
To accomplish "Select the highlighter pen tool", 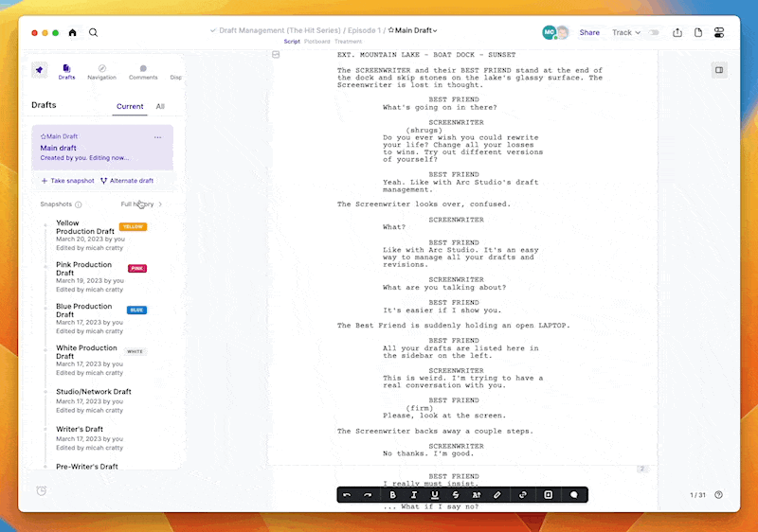I will pyautogui.click(x=496, y=495).
